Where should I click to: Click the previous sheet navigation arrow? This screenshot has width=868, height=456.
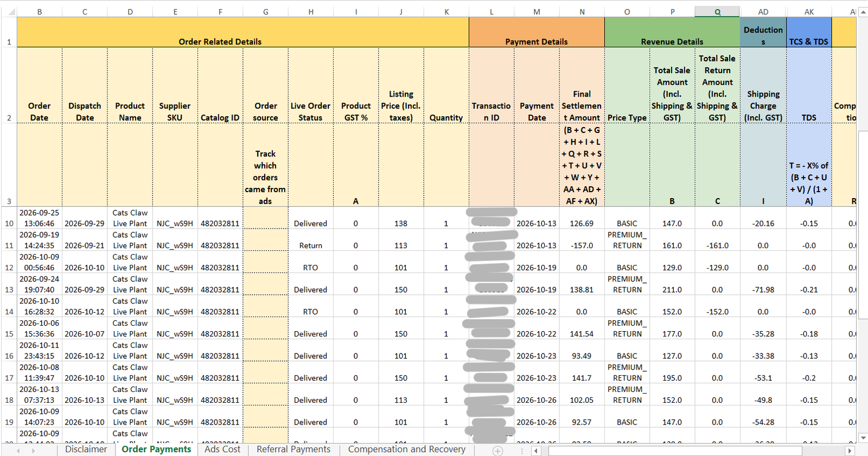coord(18,451)
